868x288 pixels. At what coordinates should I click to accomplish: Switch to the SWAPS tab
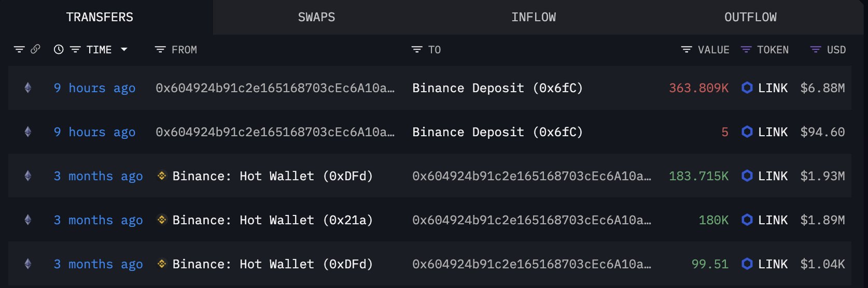(316, 17)
